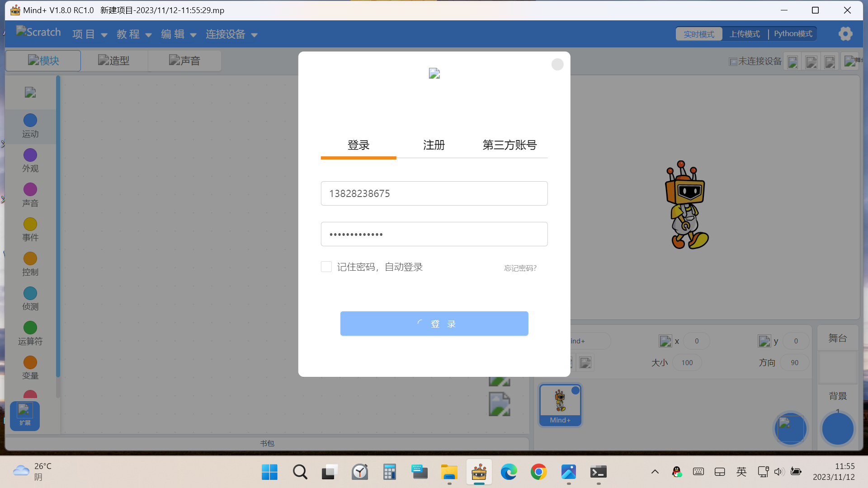Click the sprite x coordinate field
This screenshot has height=488, width=868.
click(697, 341)
